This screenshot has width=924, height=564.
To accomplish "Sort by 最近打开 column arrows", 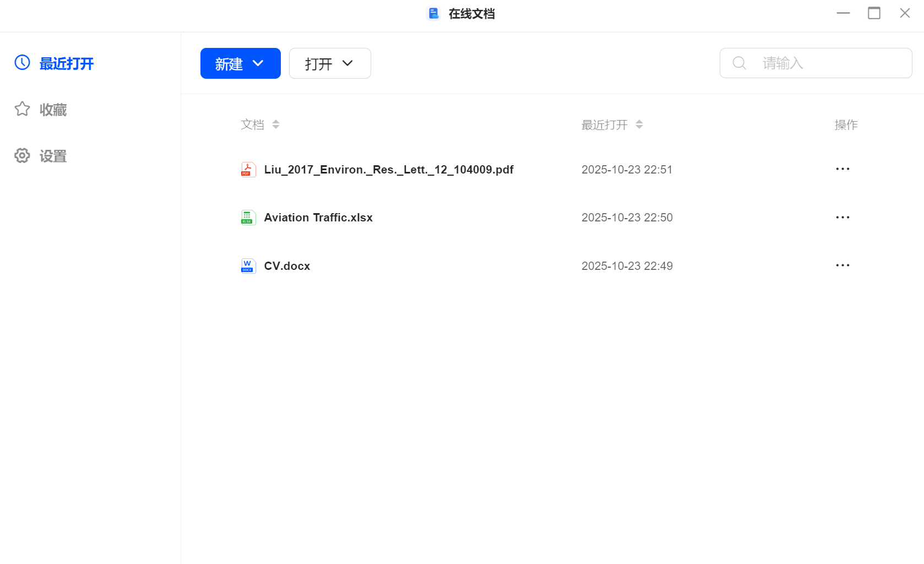I will [x=639, y=124].
